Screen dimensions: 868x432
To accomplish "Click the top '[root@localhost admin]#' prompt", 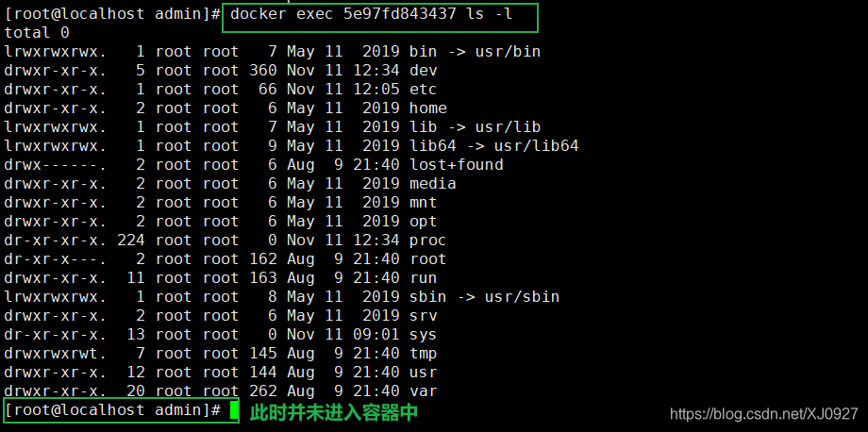I will pyautogui.click(x=112, y=14).
